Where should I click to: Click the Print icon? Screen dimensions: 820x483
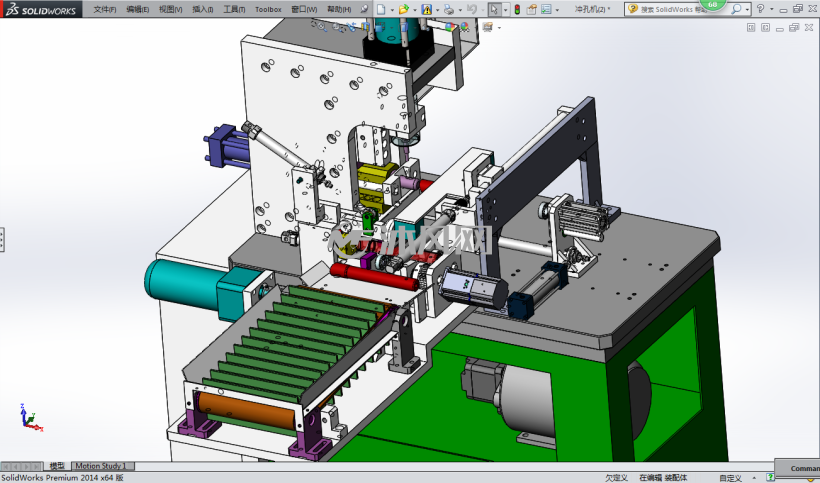pyautogui.click(x=449, y=9)
